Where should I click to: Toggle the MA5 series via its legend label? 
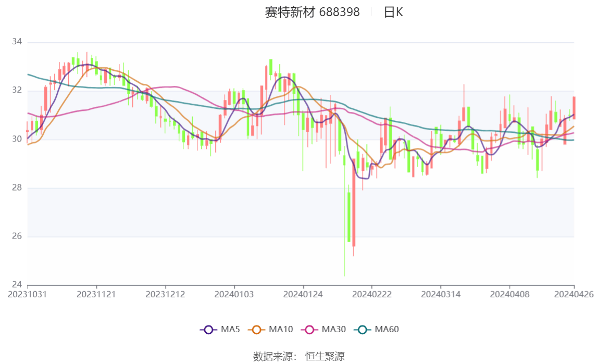230,330
